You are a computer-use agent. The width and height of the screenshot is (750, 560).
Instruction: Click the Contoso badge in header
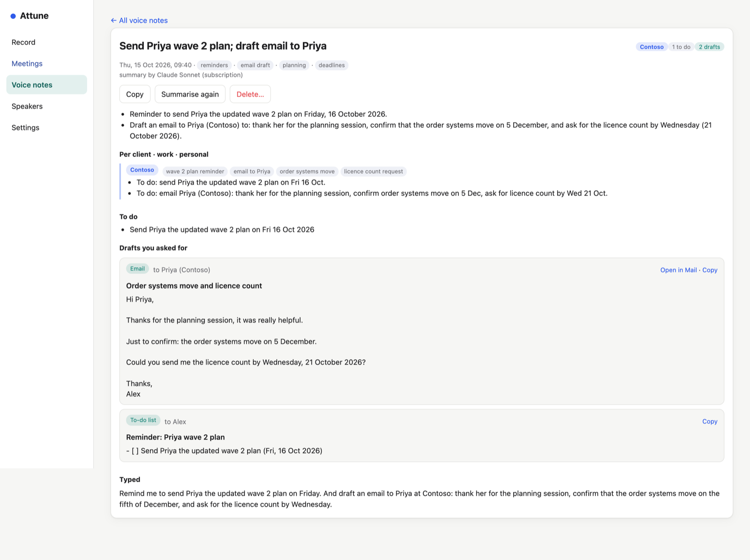tap(652, 47)
